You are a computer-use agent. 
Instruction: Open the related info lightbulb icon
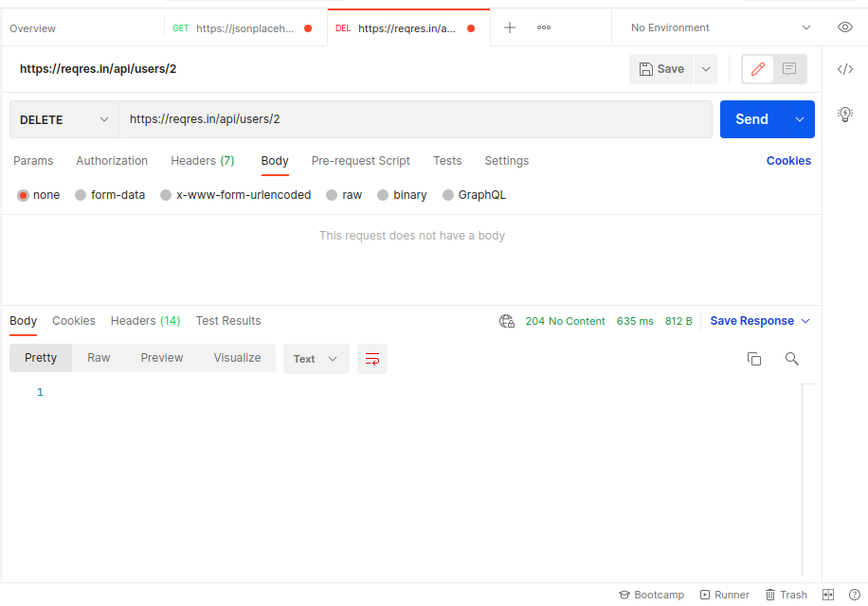[844, 114]
